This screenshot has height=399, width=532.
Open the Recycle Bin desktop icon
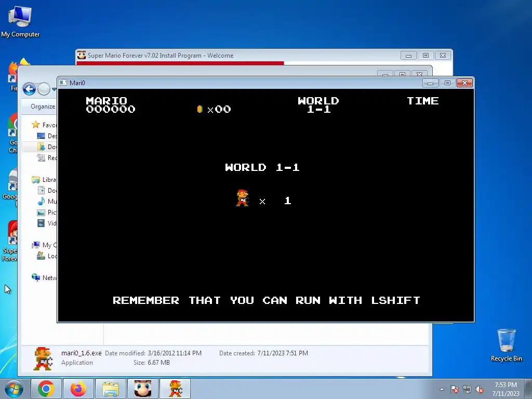pyautogui.click(x=506, y=345)
